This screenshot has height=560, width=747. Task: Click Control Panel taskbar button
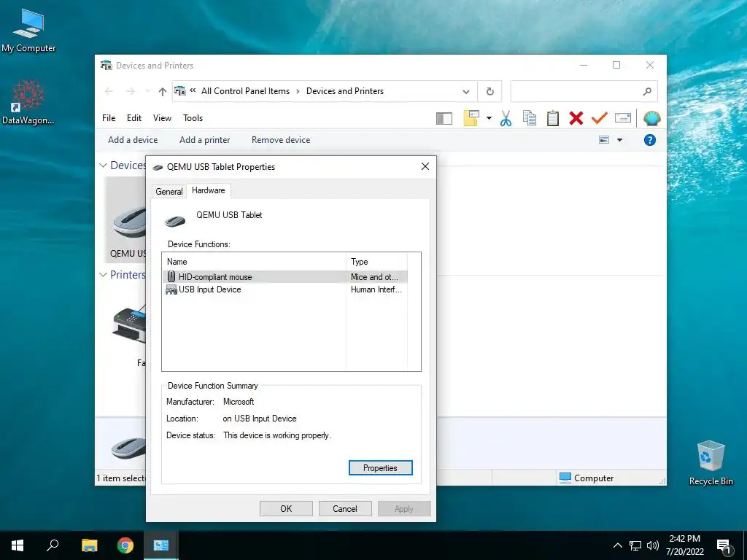(x=161, y=545)
